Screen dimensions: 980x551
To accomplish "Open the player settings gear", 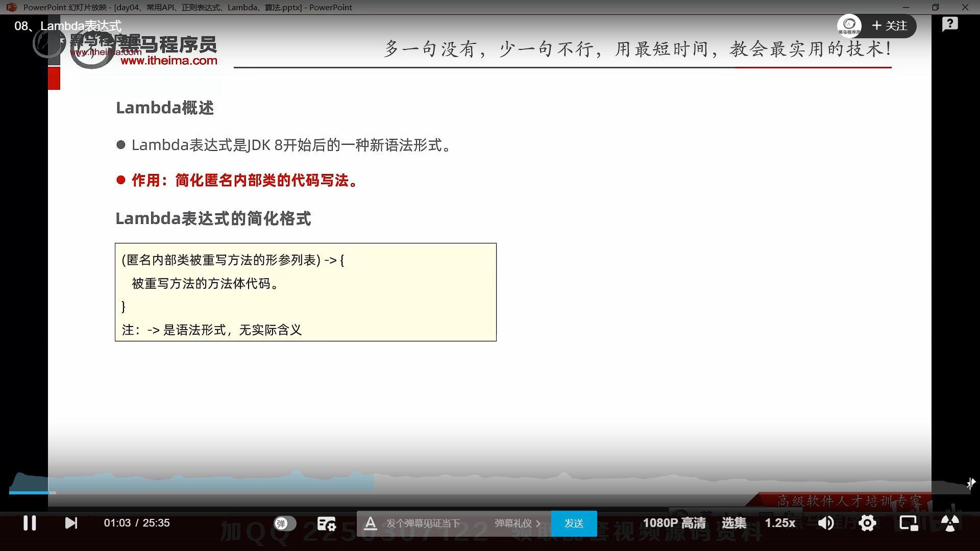I will [867, 523].
